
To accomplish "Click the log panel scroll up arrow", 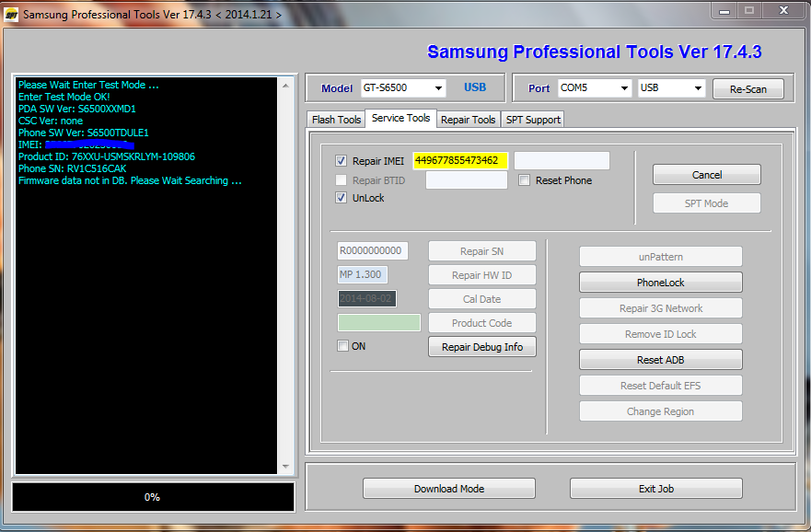I will pyautogui.click(x=285, y=86).
